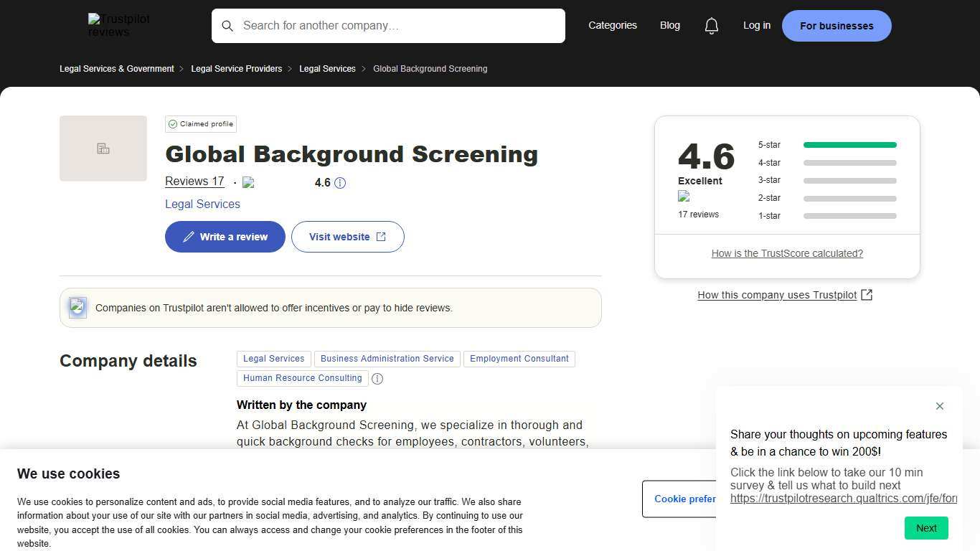Open the Blog section
Screen dimensions: 980x551
(x=669, y=25)
